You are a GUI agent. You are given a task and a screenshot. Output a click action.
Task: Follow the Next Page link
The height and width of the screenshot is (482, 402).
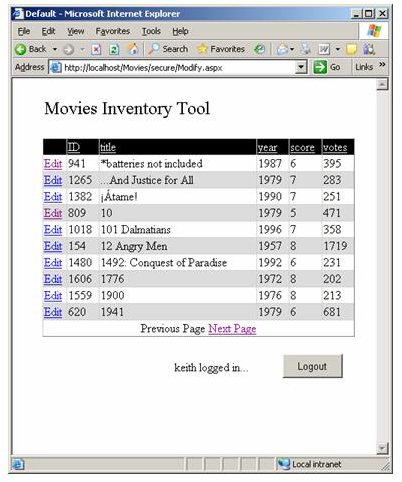point(232,329)
